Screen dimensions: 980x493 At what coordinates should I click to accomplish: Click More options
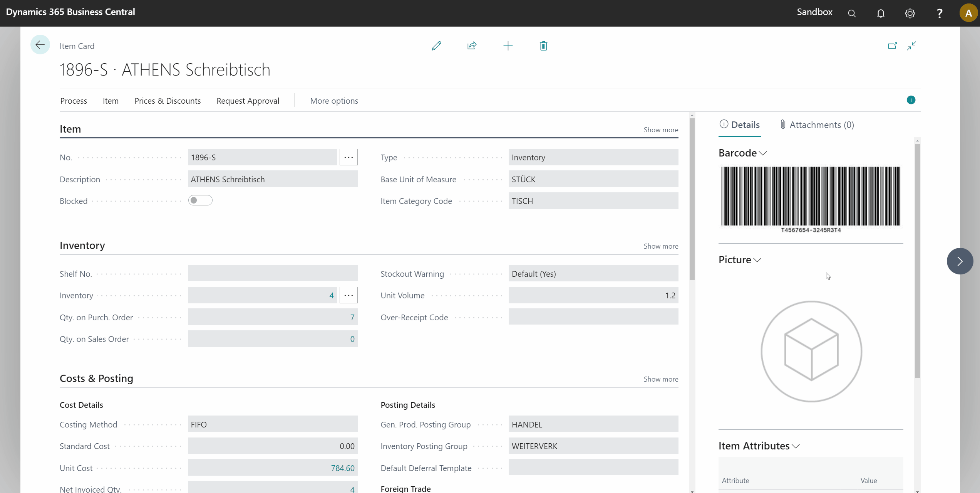coord(334,101)
